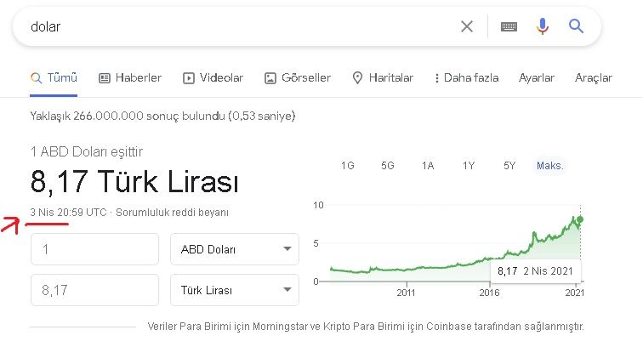643x364 pixels.
Task: Click the blue magnifier search icon
Action: (x=577, y=26)
